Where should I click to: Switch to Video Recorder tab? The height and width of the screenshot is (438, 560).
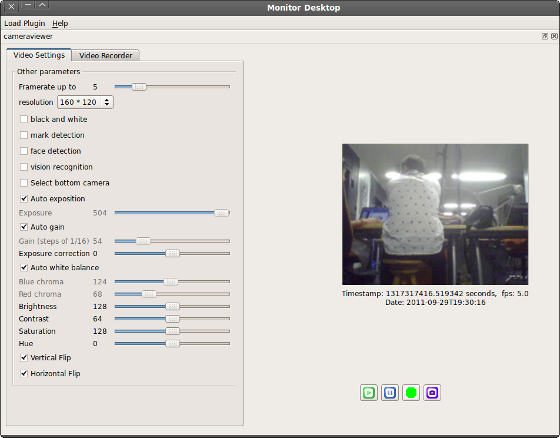tap(105, 55)
